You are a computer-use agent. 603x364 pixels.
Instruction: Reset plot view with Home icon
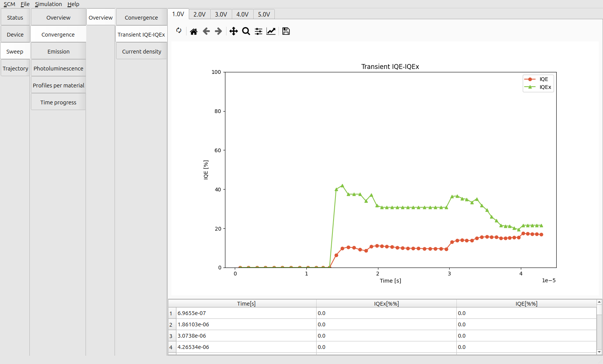tap(194, 31)
